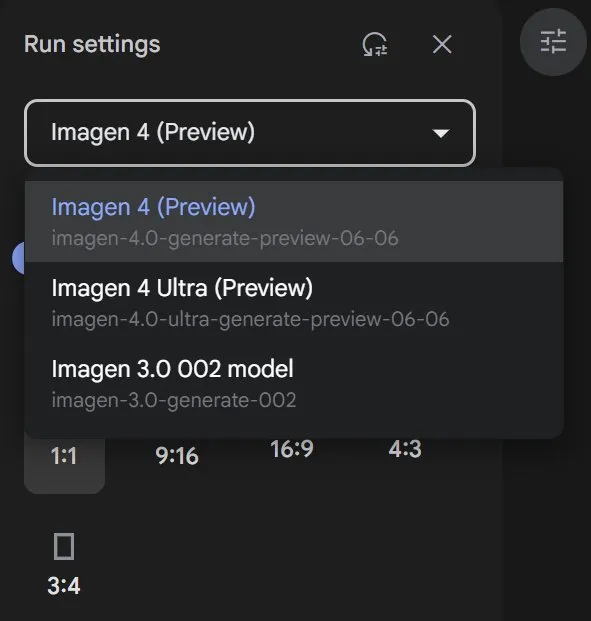Open the Imagen 4 (Preview) model selector

click(x=250, y=133)
